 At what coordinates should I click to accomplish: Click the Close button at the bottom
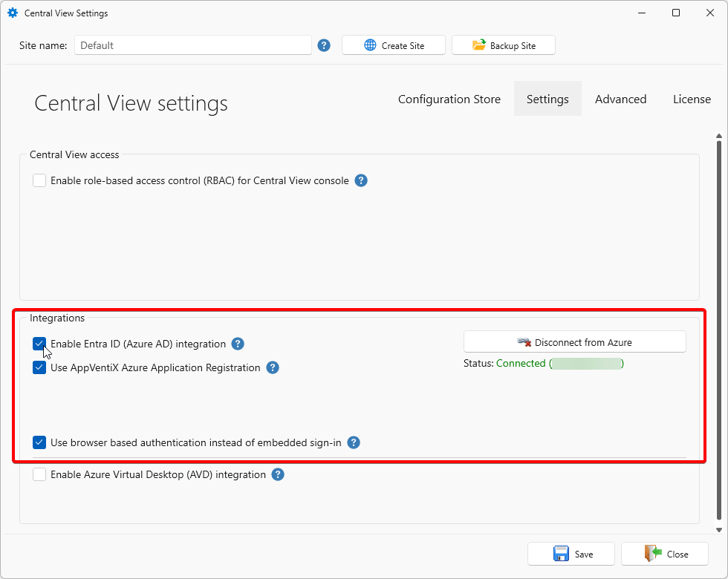[665, 554]
